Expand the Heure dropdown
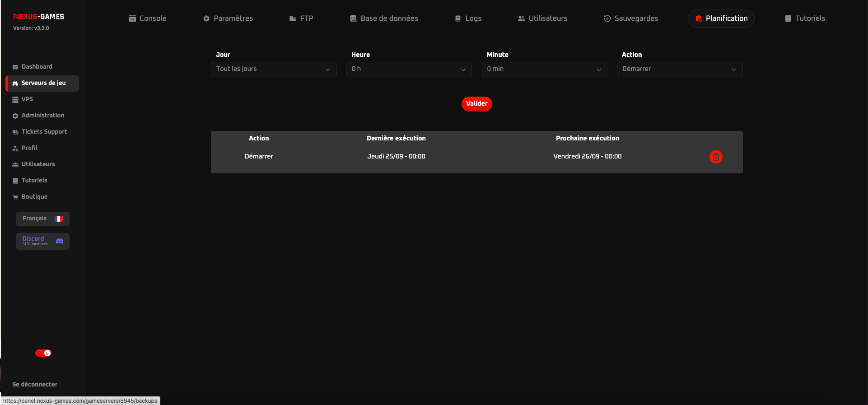Viewport: 868px width, 405px height. [x=409, y=69]
